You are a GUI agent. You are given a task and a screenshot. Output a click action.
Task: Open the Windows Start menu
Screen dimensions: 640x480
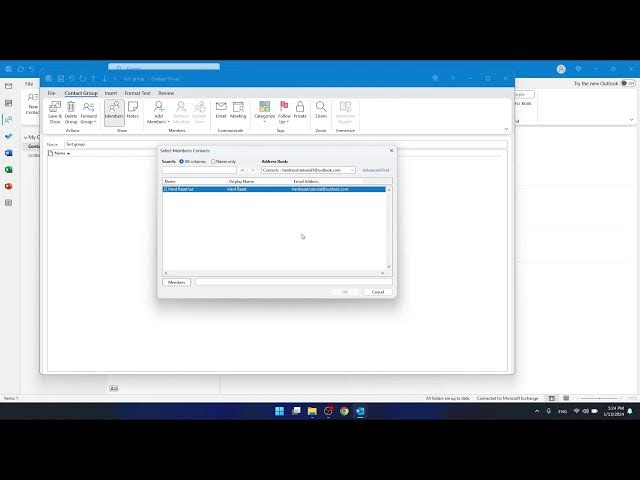coord(280,411)
